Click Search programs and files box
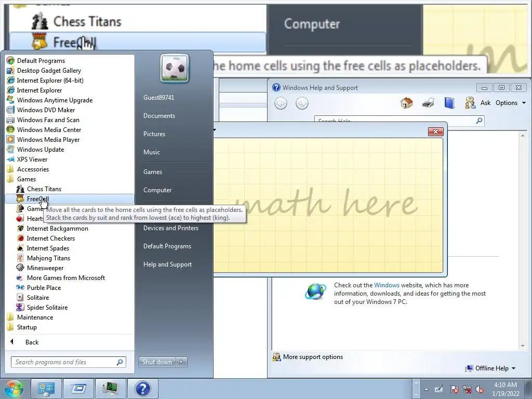This screenshot has width=532, height=399. click(x=68, y=362)
